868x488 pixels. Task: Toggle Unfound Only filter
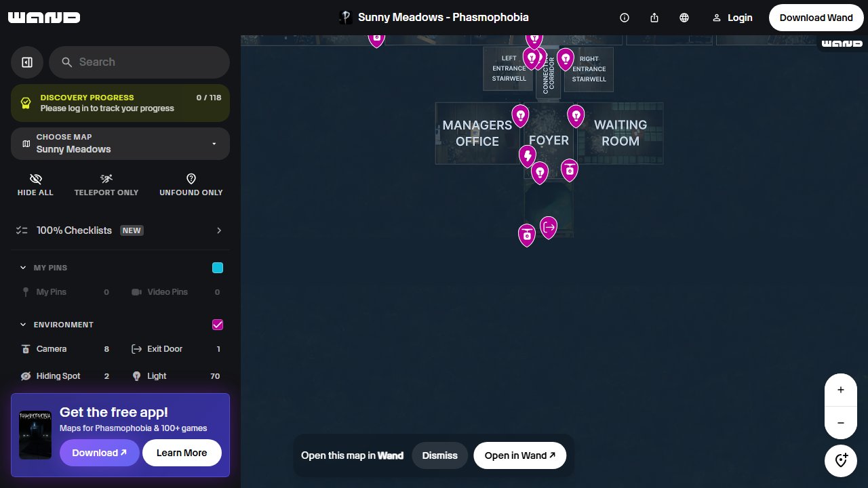191,184
